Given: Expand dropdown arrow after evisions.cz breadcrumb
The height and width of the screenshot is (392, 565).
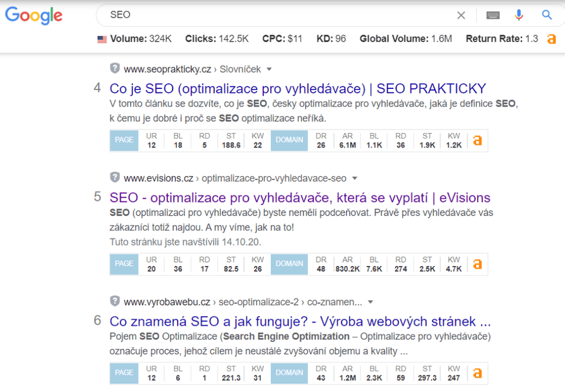Looking at the screenshot, I should click(x=355, y=178).
